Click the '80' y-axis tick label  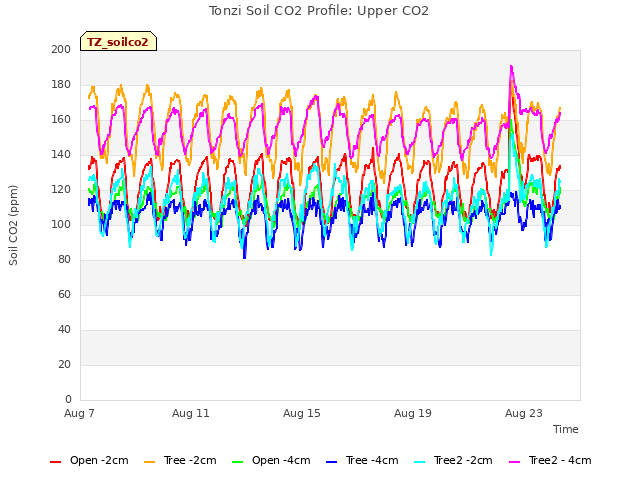[64, 260]
